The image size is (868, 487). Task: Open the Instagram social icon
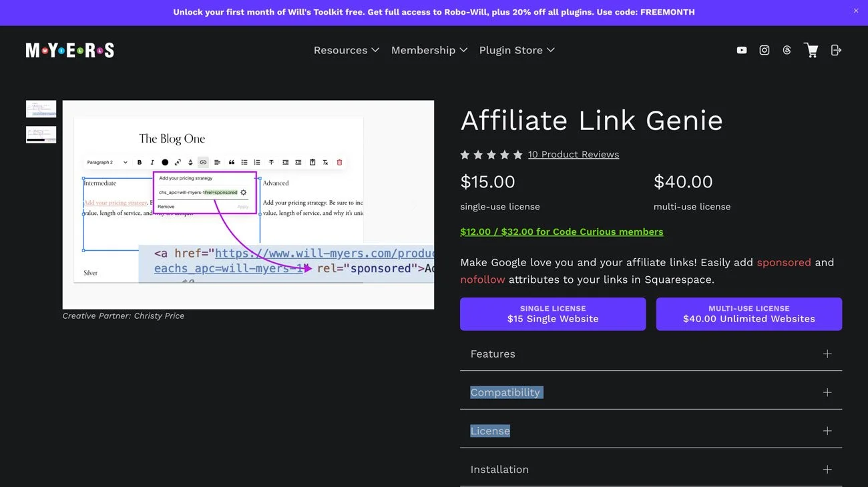pyautogui.click(x=765, y=50)
